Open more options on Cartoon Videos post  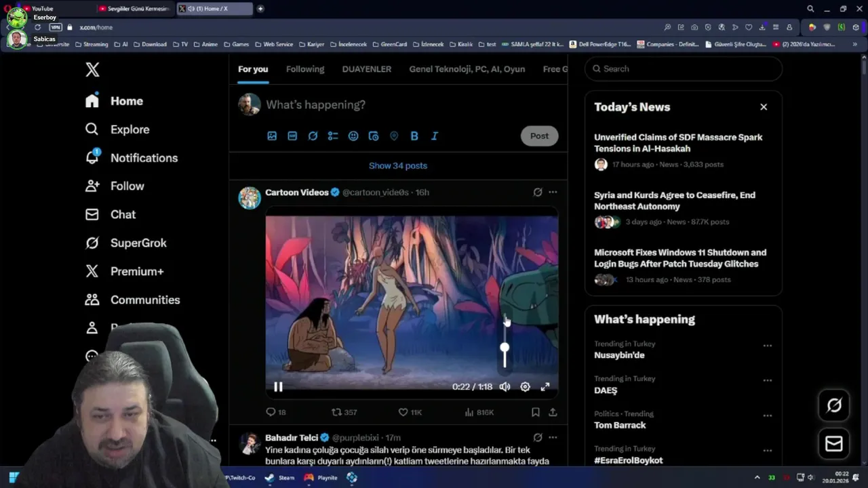(553, 192)
